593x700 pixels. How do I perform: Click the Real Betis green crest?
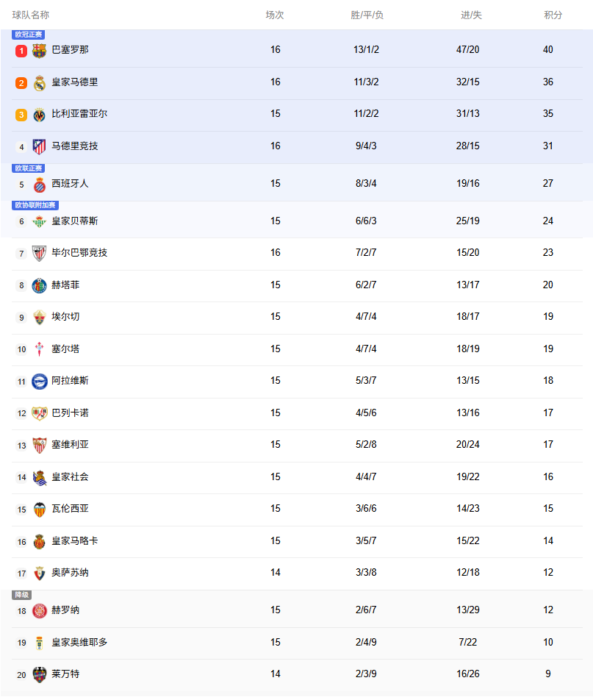pos(40,221)
